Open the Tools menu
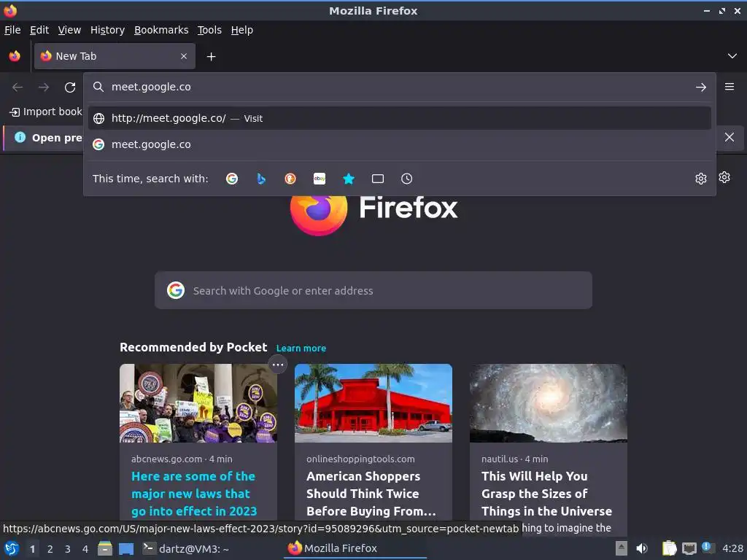 pos(209,30)
